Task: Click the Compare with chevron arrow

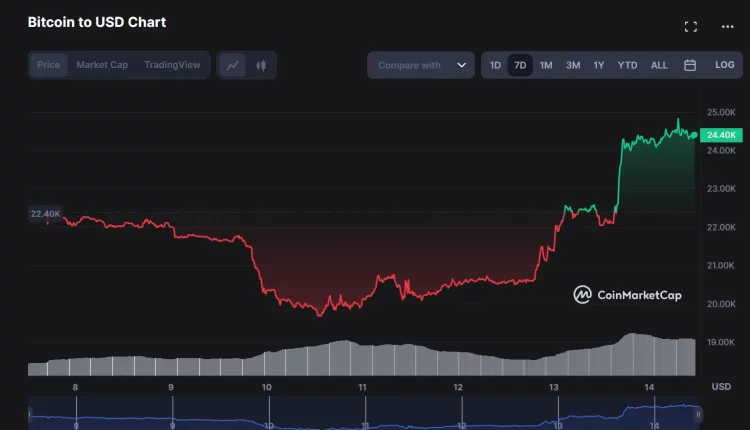Action: click(461, 65)
